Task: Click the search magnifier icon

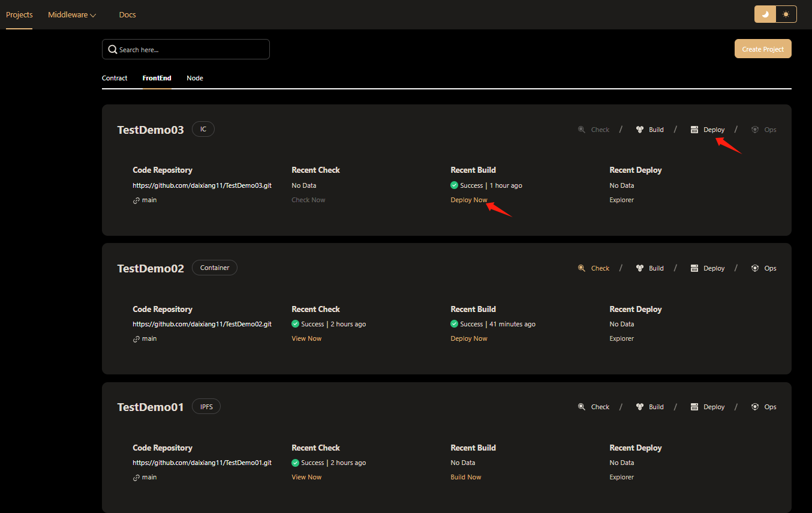Action: click(x=113, y=50)
